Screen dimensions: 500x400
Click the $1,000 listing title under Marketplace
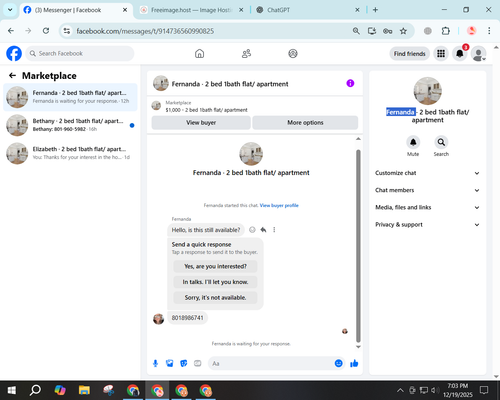click(x=206, y=110)
